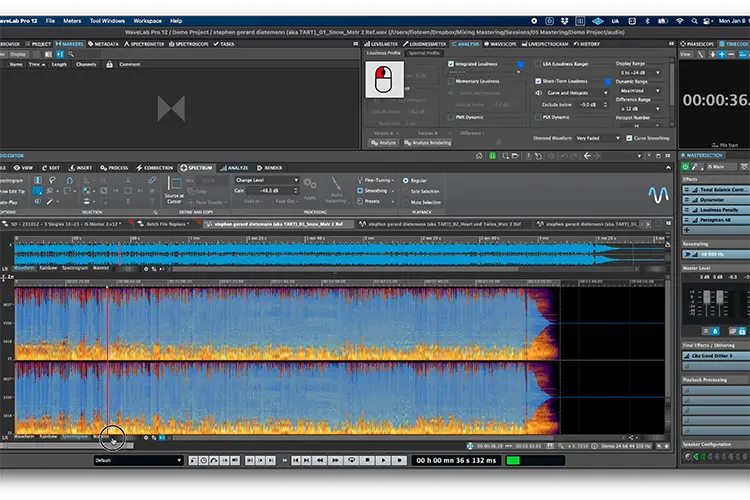750x500 pixels.
Task: Click the time display in transport bar
Action: coord(456,460)
